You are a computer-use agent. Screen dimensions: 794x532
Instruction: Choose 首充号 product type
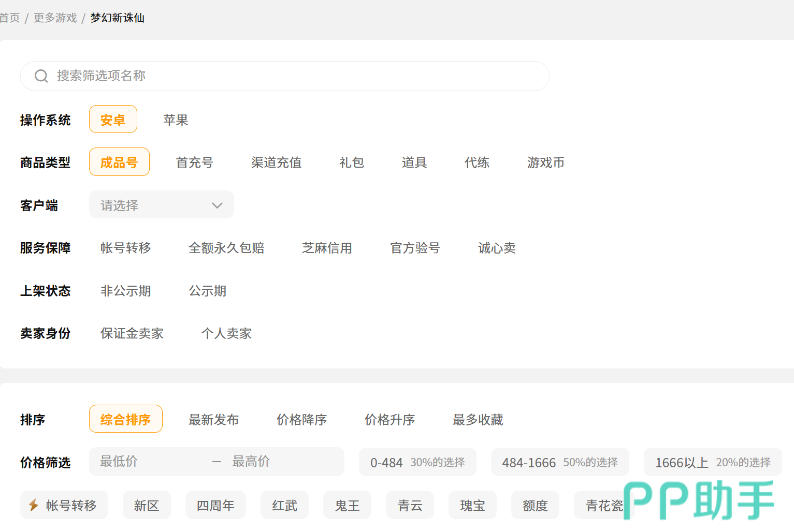click(195, 162)
